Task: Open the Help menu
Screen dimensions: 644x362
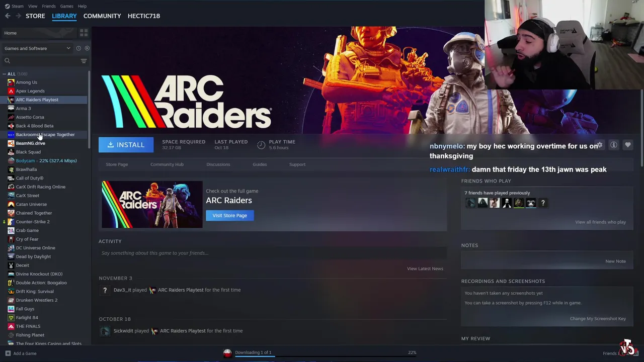Action: pos(82,6)
